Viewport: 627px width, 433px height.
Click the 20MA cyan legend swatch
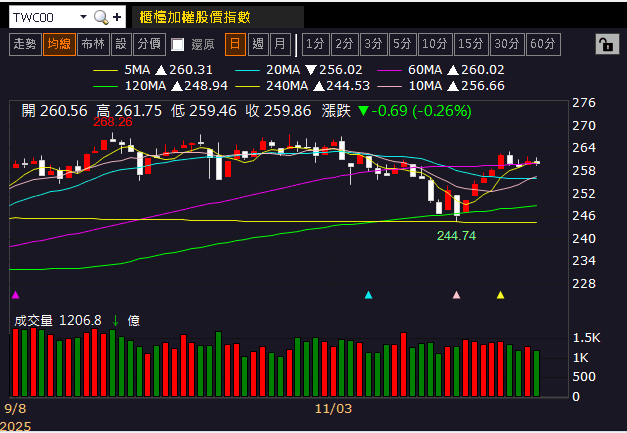tap(248, 70)
